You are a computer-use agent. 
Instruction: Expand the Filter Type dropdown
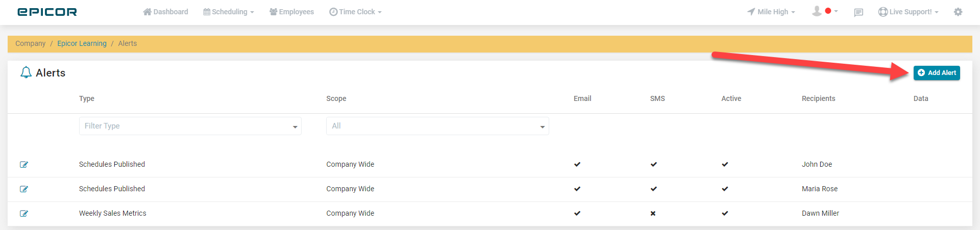click(x=190, y=126)
